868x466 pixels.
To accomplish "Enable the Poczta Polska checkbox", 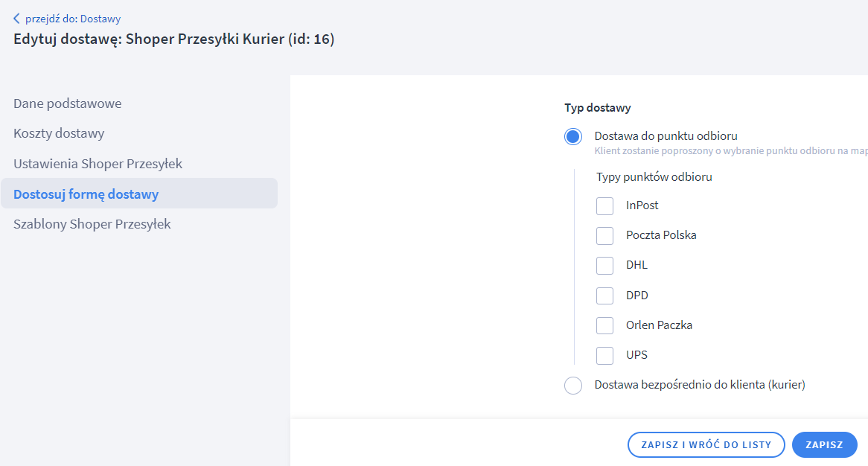I will pyautogui.click(x=605, y=236).
